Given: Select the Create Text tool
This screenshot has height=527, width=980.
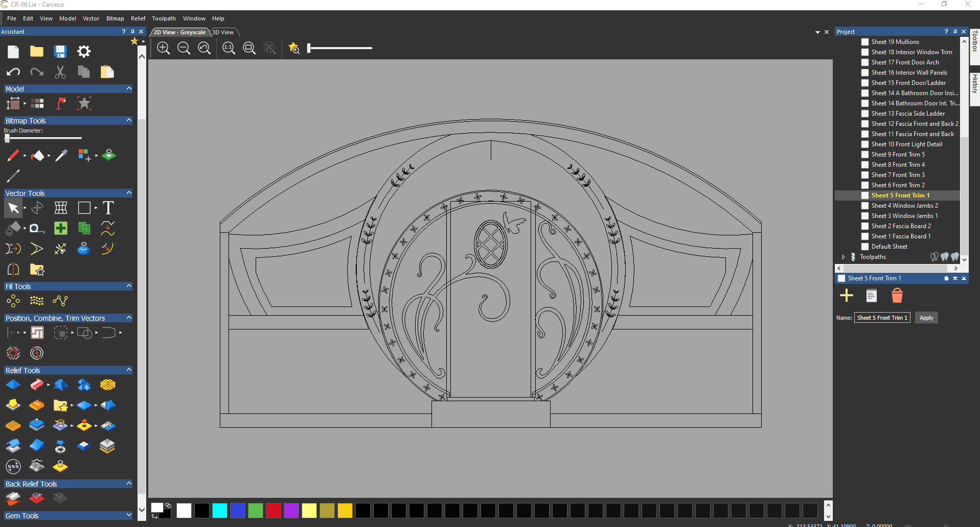Looking at the screenshot, I should pos(108,208).
